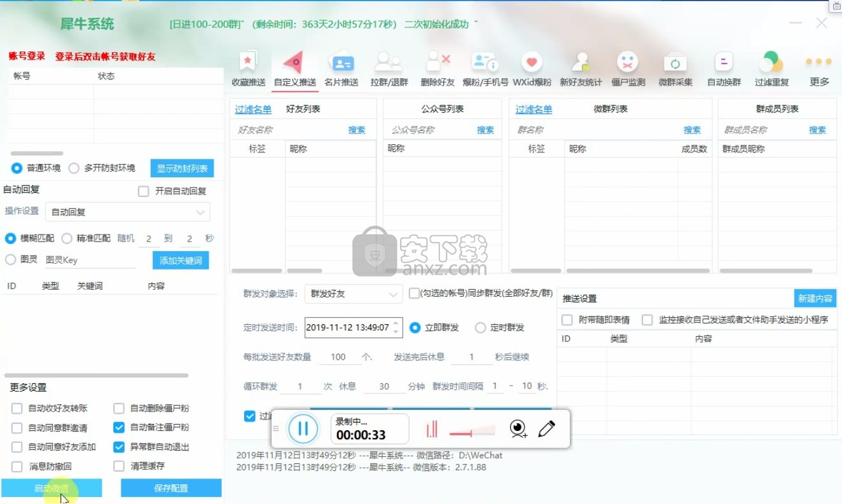842x504 pixels.
Task: Open the 微群采集 tool
Action: tap(675, 69)
